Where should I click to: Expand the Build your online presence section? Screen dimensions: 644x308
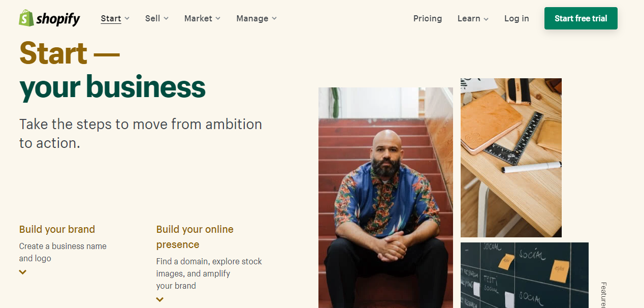(160, 299)
